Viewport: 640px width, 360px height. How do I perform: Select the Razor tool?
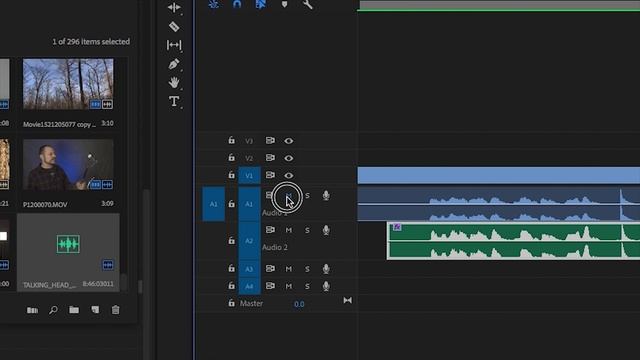[x=174, y=27]
